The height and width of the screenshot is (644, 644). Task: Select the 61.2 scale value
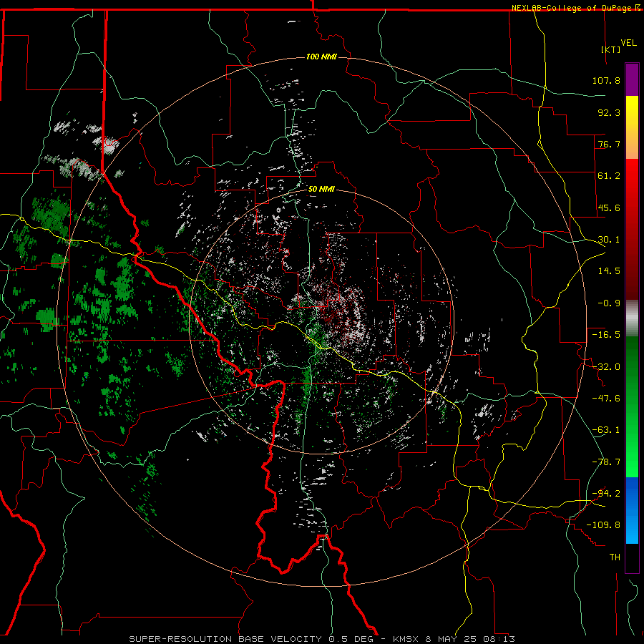click(x=609, y=176)
